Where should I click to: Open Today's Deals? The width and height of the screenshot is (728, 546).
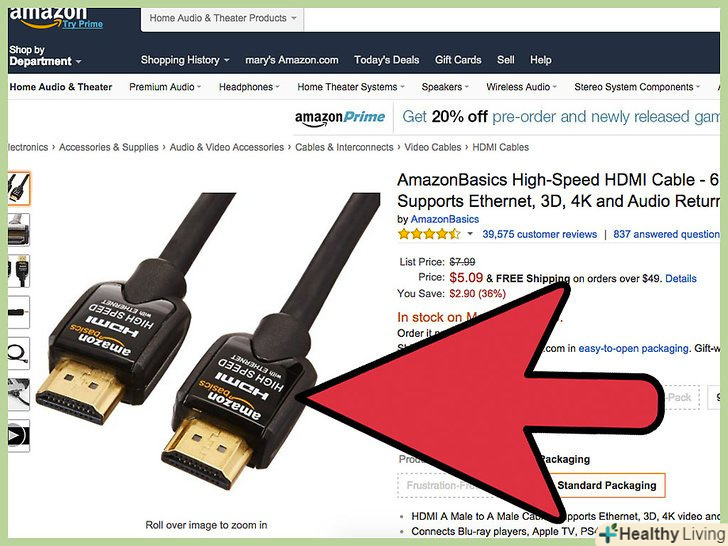pyautogui.click(x=386, y=60)
